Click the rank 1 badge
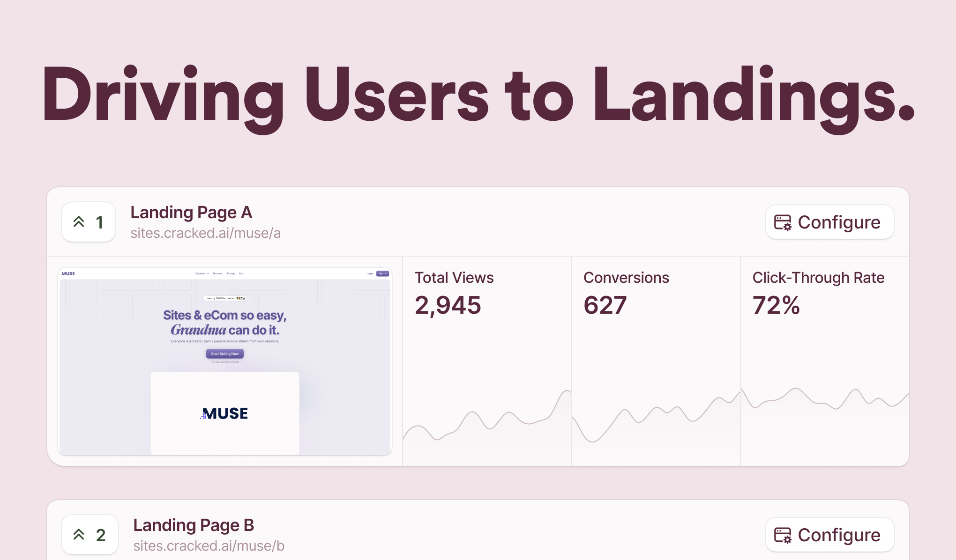The width and height of the screenshot is (956, 560). (x=89, y=222)
